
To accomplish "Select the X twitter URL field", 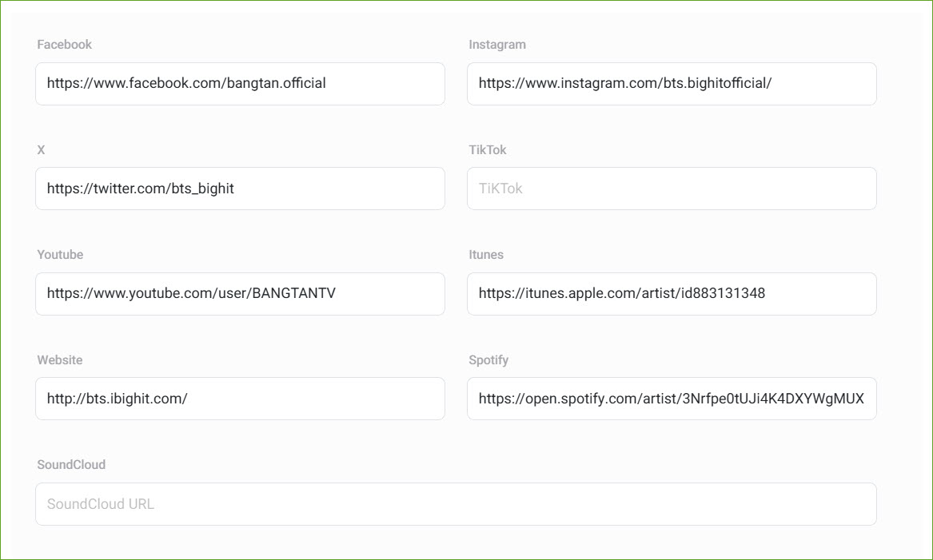I will (x=240, y=189).
